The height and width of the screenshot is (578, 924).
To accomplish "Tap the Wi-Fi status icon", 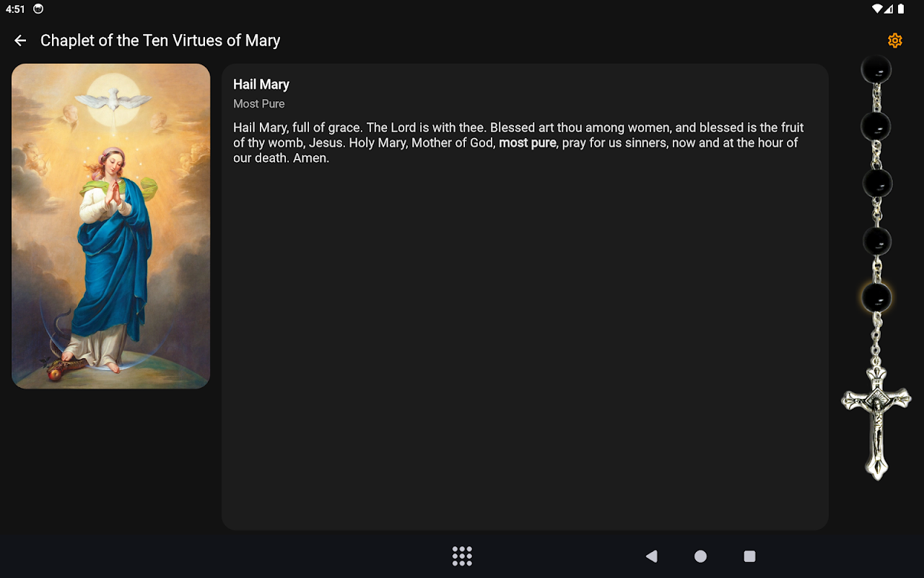I will pos(877,9).
